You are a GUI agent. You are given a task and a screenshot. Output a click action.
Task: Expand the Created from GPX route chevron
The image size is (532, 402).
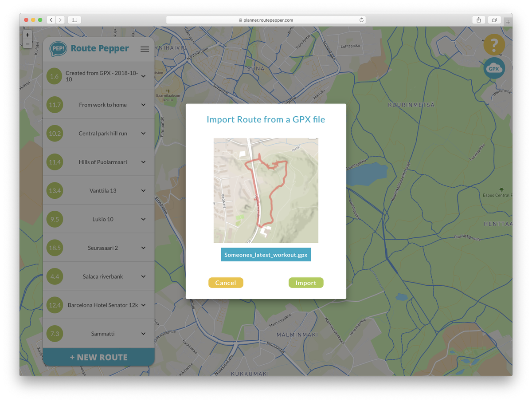click(143, 76)
